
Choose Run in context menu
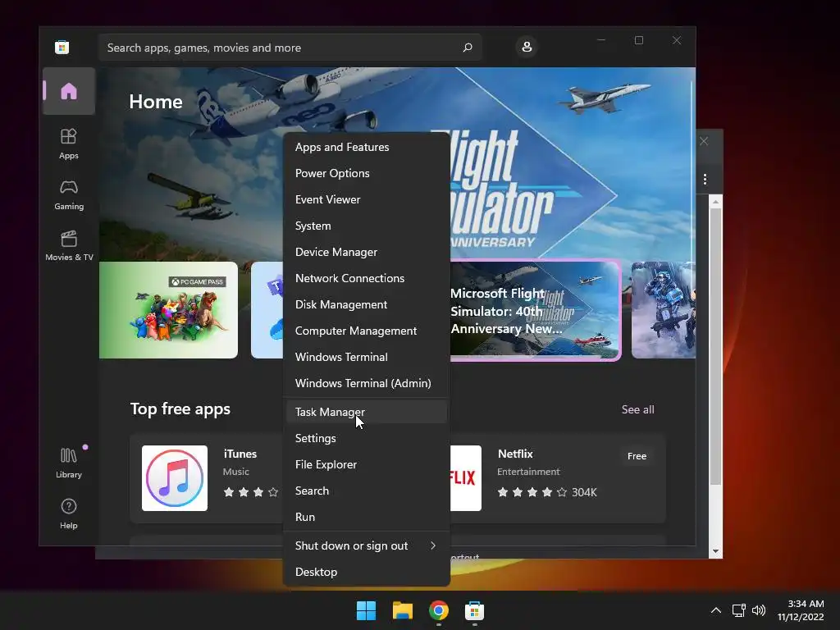[367, 517]
